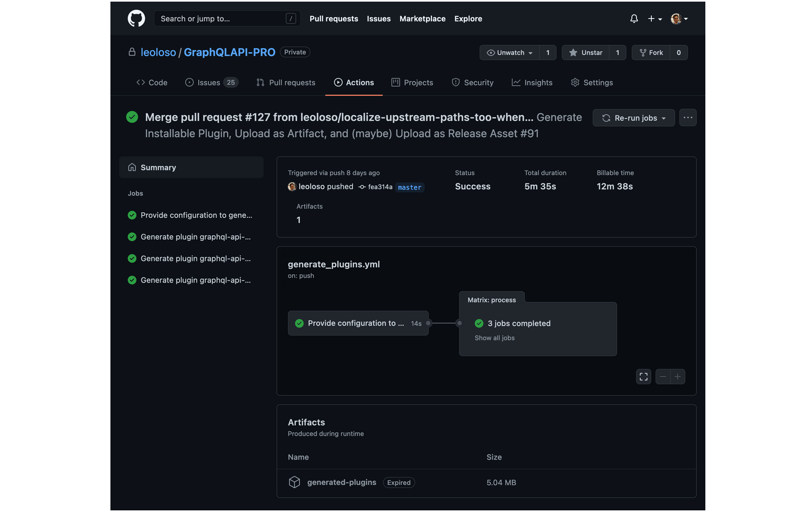Zoom in the workflow graph
Viewport: 812px width, 512px height.
tap(678, 377)
